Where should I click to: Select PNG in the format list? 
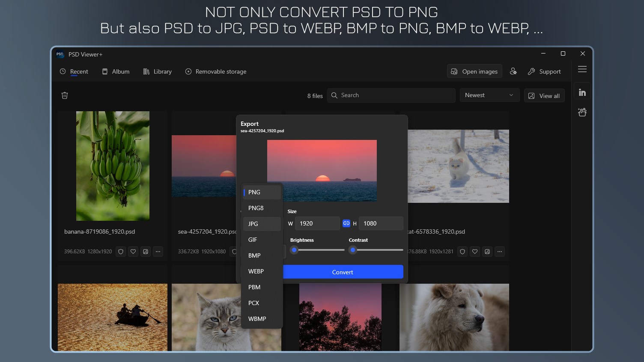262,193
